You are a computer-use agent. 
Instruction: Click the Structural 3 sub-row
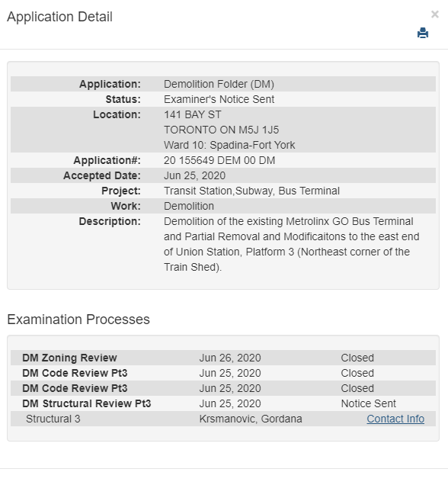click(x=223, y=419)
